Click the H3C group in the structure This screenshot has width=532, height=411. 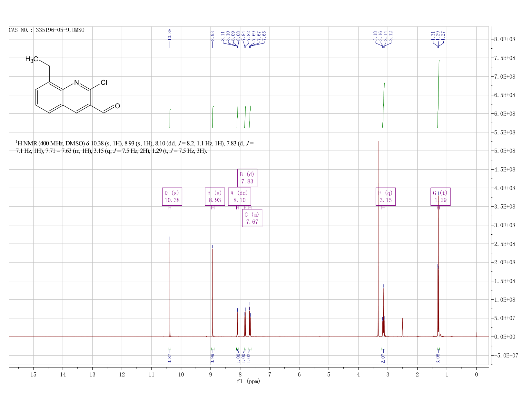pos(32,59)
